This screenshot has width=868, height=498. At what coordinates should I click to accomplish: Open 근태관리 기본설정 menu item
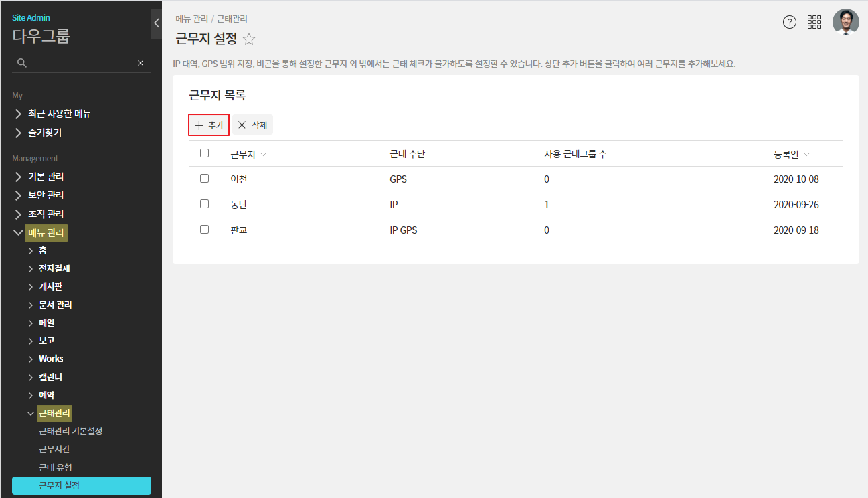70,431
